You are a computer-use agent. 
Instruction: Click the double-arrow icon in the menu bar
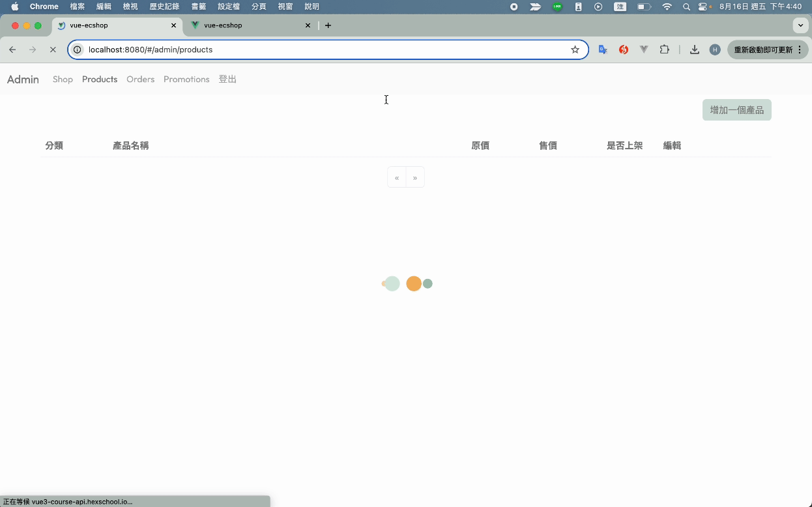tap(535, 7)
